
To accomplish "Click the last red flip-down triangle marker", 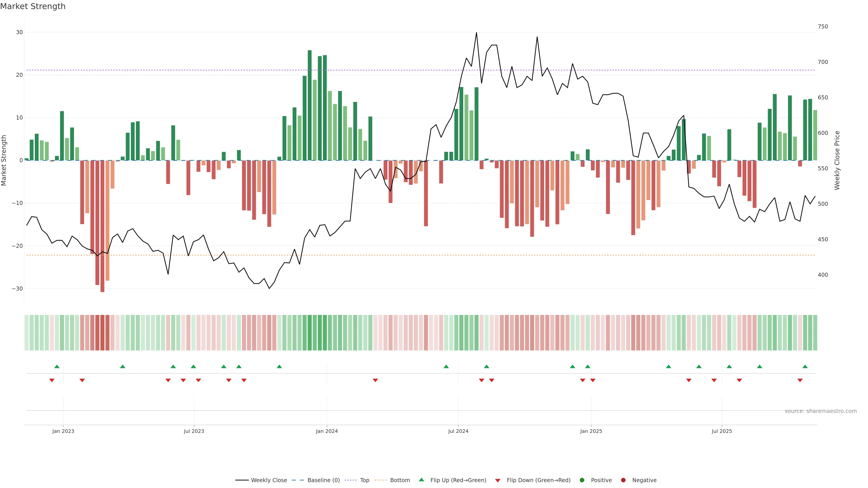I will pyautogui.click(x=800, y=380).
